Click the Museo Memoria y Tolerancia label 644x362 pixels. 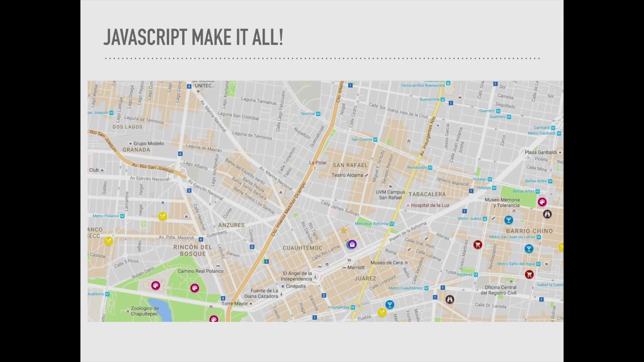502,203
